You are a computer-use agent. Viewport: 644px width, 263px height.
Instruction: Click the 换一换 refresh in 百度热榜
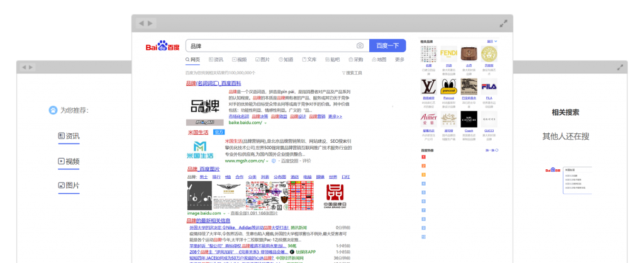pyautogui.click(x=492, y=150)
